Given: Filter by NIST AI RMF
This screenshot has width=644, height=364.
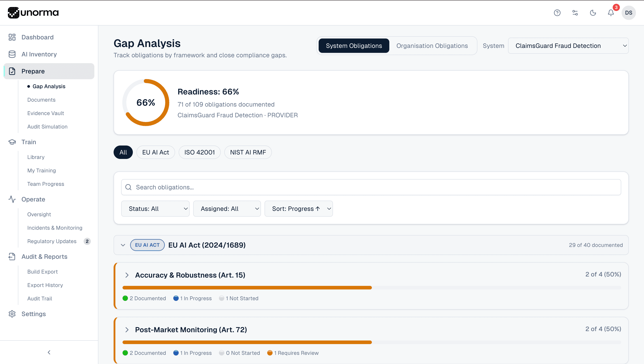Looking at the screenshot, I should click(x=248, y=152).
